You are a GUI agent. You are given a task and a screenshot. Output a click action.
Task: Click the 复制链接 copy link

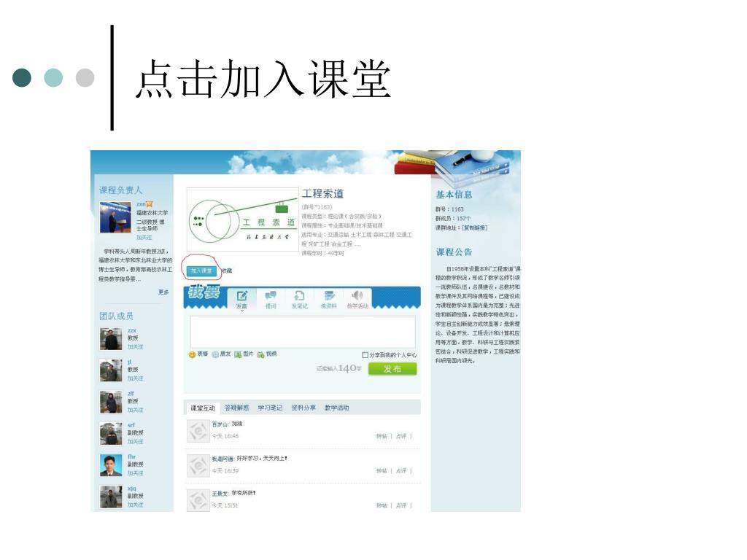pyautogui.click(x=474, y=228)
